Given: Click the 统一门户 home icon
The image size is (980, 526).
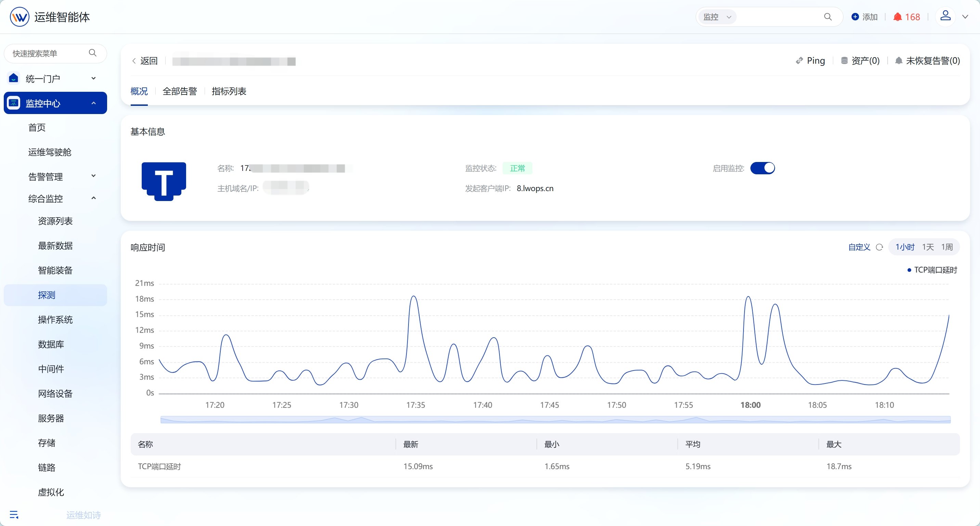Looking at the screenshot, I should coord(14,78).
